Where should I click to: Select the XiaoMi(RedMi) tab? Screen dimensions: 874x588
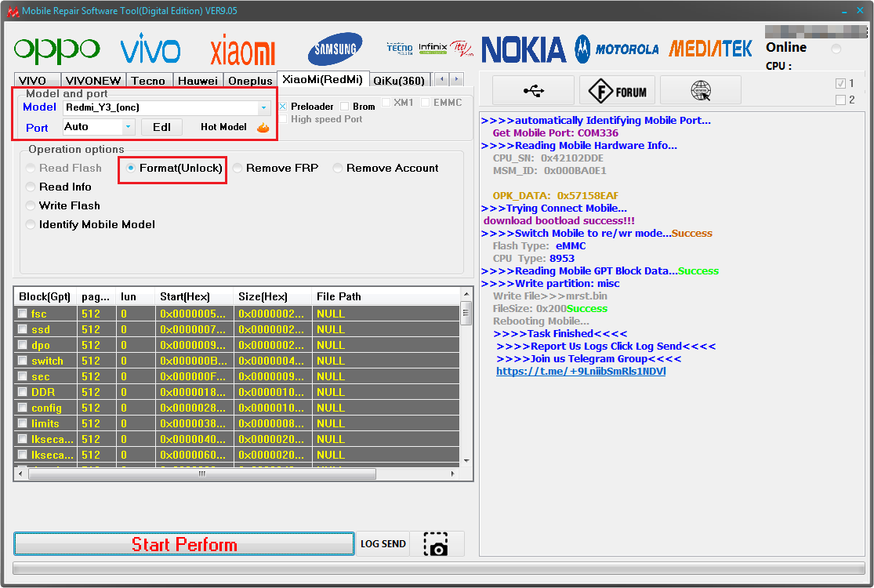[323, 79]
